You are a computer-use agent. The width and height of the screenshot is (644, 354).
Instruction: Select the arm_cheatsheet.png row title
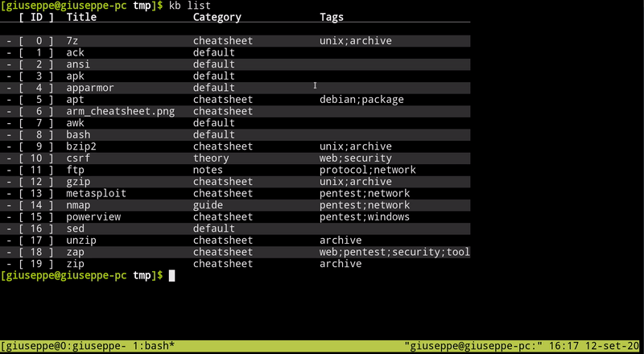coord(120,111)
